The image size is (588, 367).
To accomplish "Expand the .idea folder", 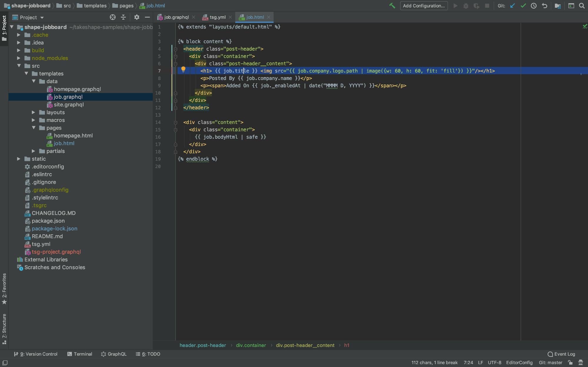I will 19,43.
